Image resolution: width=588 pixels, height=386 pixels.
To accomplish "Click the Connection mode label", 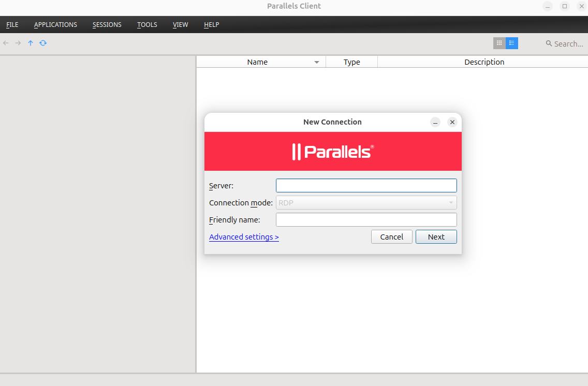I will pos(241,203).
